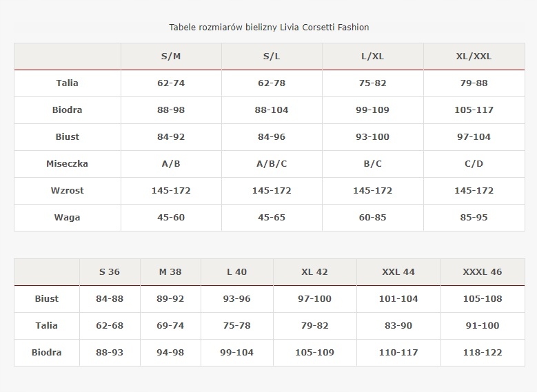Select the Miseczka row label
The width and height of the screenshot is (537, 392).
(x=68, y=164)
